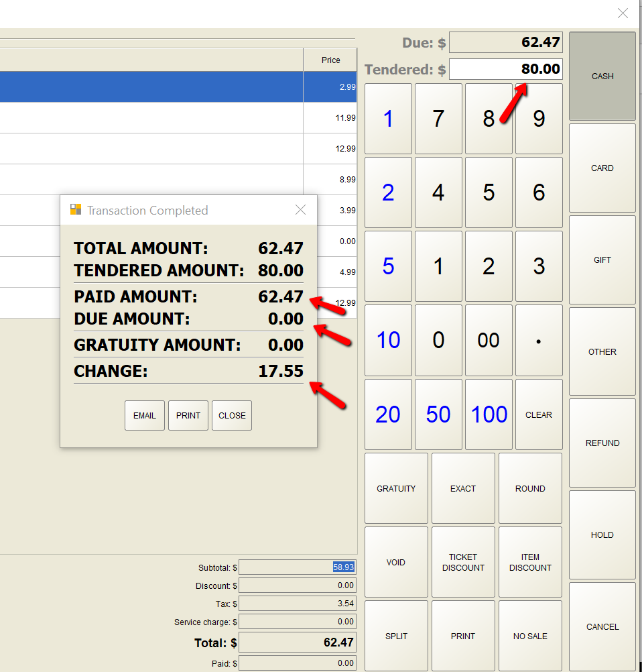Image resolution: width=642 pixels, height=672 pixels.
Task: Select blue quick cash amount 50
Action: pyautogui.click(x=438, y=414)
